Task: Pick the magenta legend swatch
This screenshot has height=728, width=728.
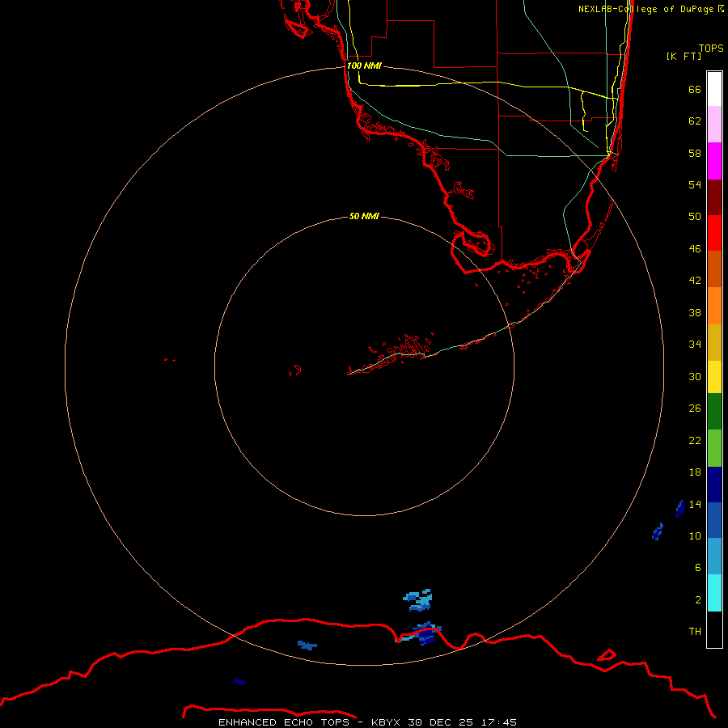Action: (714, 161)
